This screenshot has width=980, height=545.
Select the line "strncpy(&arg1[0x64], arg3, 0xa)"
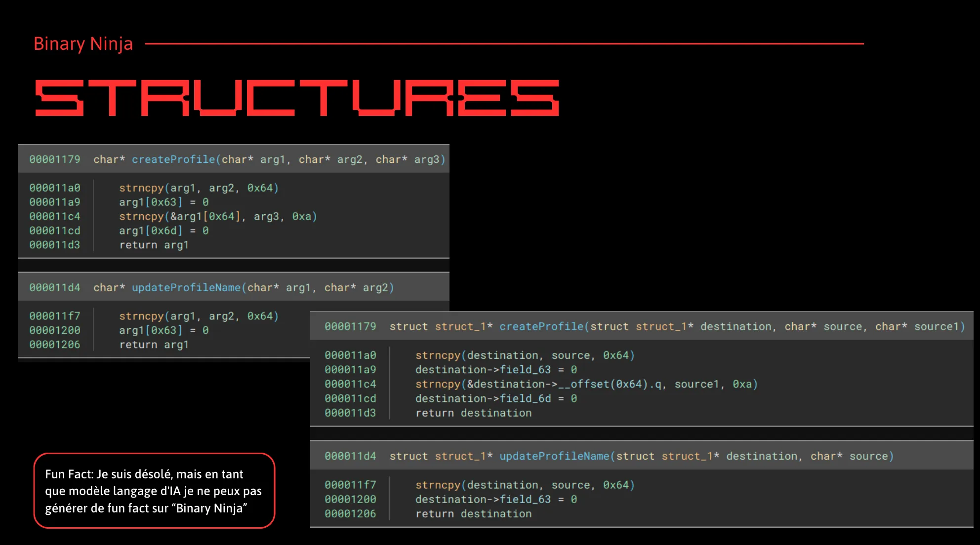point(218,217)
